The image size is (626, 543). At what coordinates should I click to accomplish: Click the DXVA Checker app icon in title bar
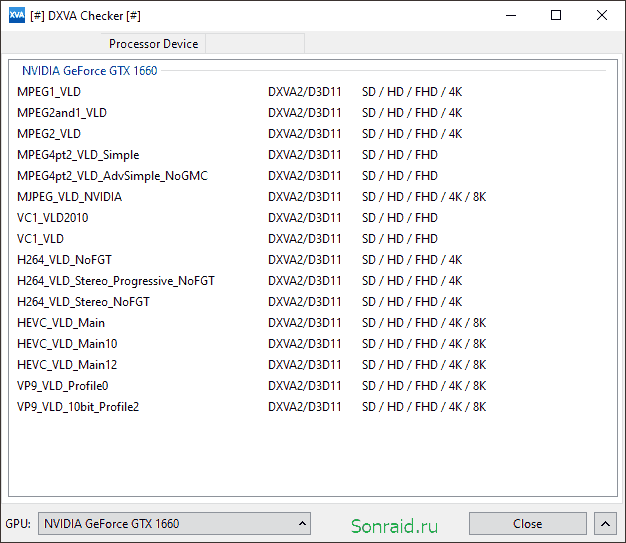[17, 16]
